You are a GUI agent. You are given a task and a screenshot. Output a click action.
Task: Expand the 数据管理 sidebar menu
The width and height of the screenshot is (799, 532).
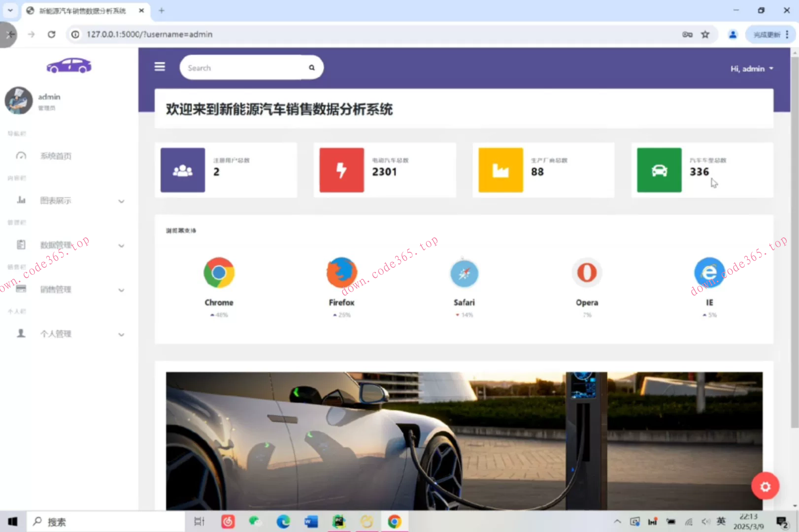pyautogui.click(x=69, y=245)
